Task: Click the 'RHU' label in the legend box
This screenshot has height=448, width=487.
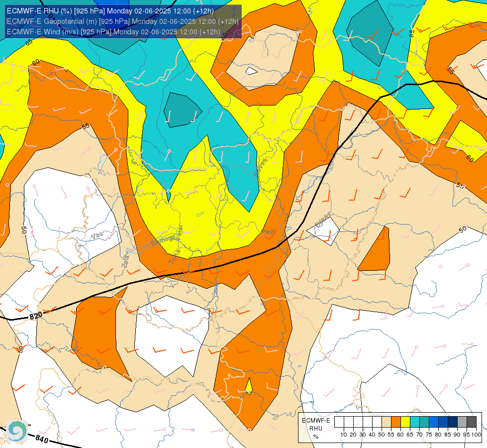Action: (316, 429)
